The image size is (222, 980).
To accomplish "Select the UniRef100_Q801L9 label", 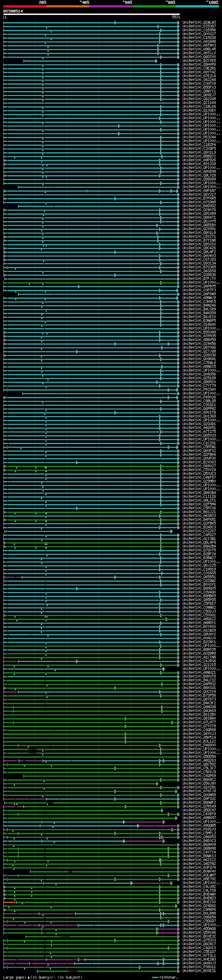I will (199, 152).
